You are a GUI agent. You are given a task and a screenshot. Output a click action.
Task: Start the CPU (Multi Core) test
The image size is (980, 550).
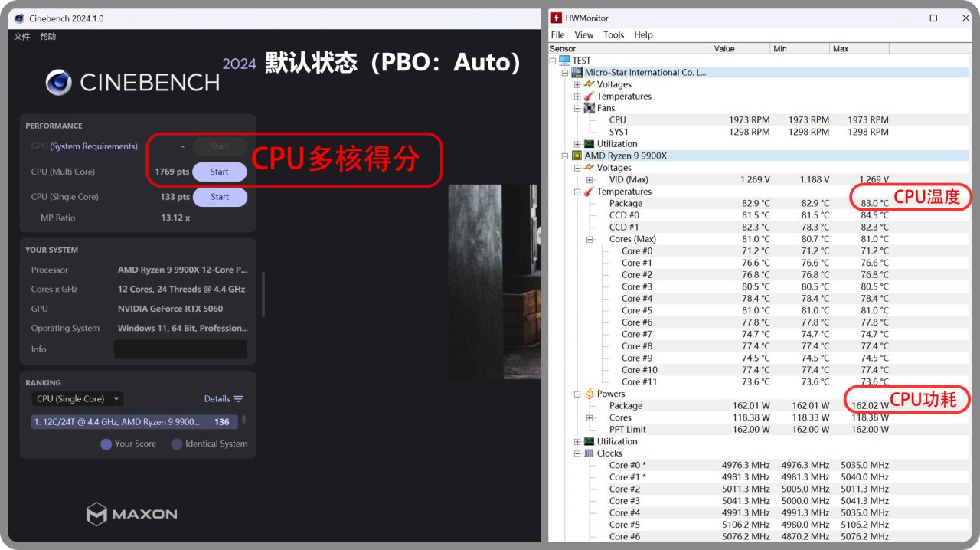click(220, 172)
